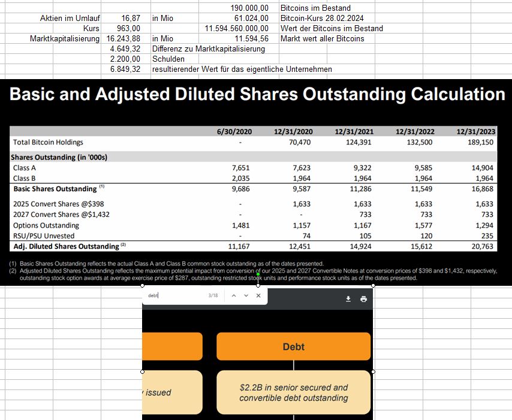Click the print icon in the PDF toolbar
This screenshot has width=512, height=420.
click(363, 299)
